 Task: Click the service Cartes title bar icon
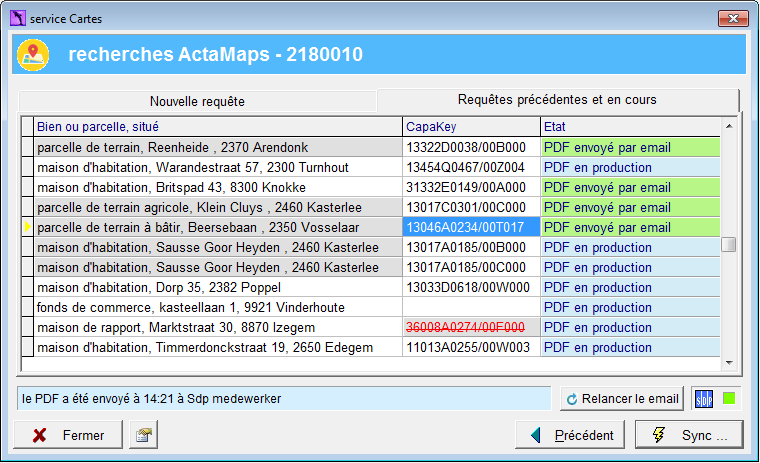click(17, 18)
